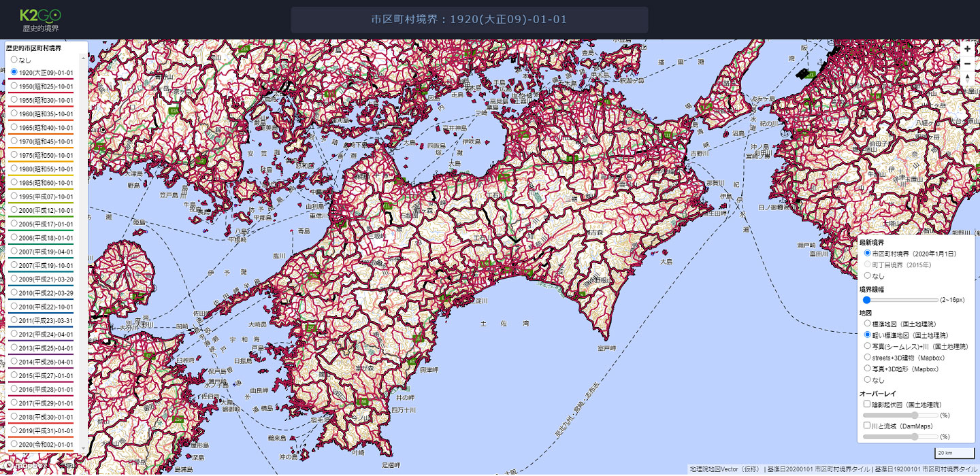Click the 川と流域 opacity slider
The height and width of the screenshot is (476, 980).
(x=900, y=437)
